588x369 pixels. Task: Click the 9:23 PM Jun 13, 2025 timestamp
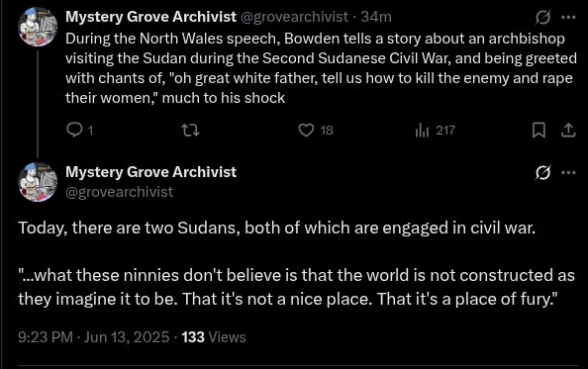point(93,337)
